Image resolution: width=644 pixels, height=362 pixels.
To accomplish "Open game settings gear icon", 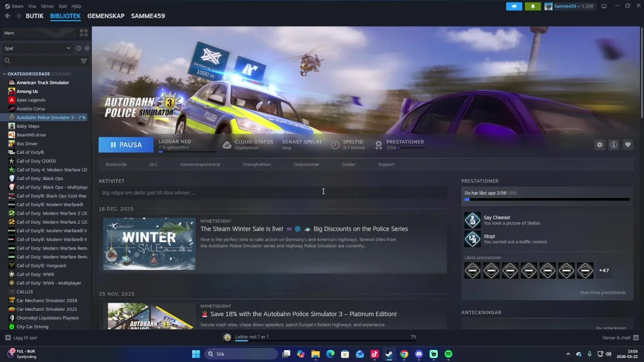I will click(599, 145).
